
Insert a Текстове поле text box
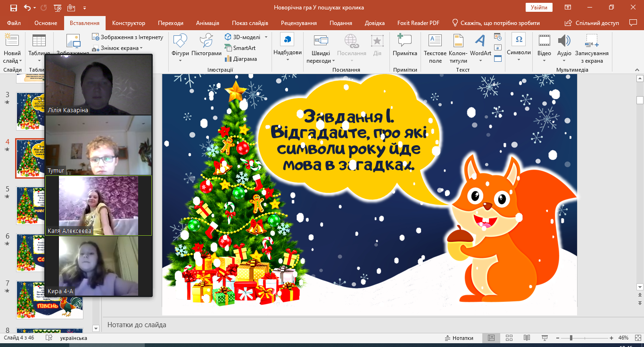click(x=435, y=49)
